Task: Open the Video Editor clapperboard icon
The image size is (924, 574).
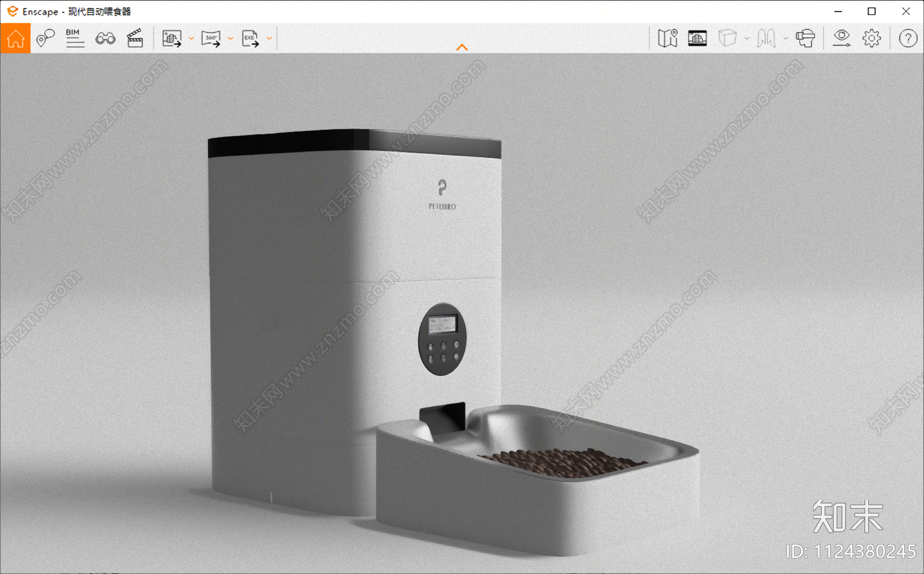Action: click(135, 39)
